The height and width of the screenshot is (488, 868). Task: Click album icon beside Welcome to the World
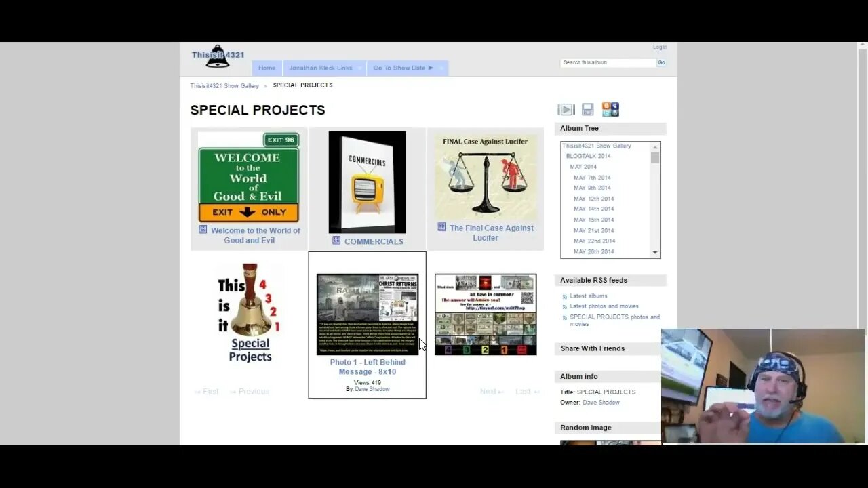coord(203,230)
